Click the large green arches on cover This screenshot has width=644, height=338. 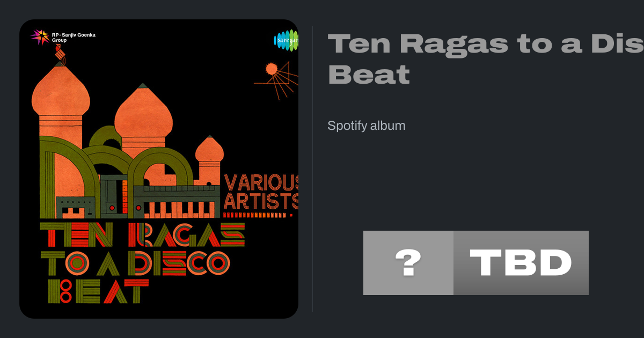116,173
